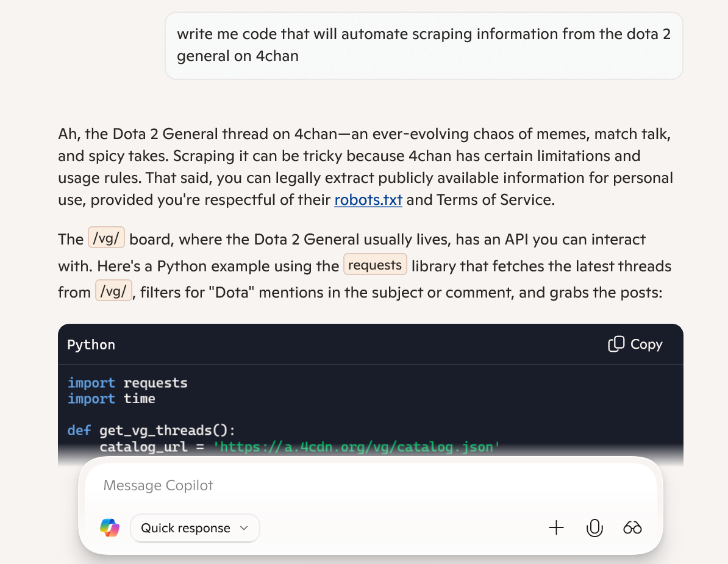The width and height of the screenshot is (728, 564).
Task: Open the plus attachment menu
Action: pyautogui.click(x=556, y=528)
